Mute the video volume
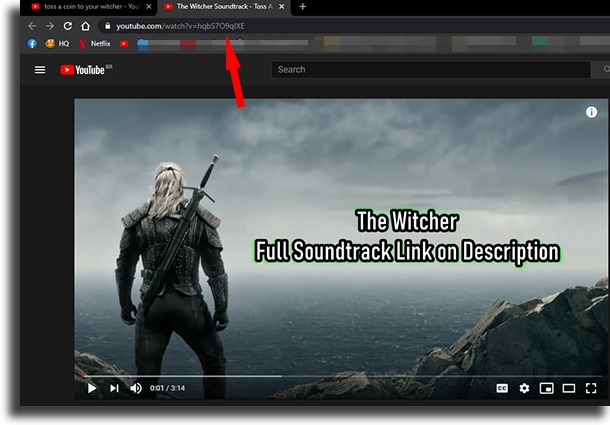Image resolution: width=610 pixels, height=425 pixels. click(x=136, y=388)
